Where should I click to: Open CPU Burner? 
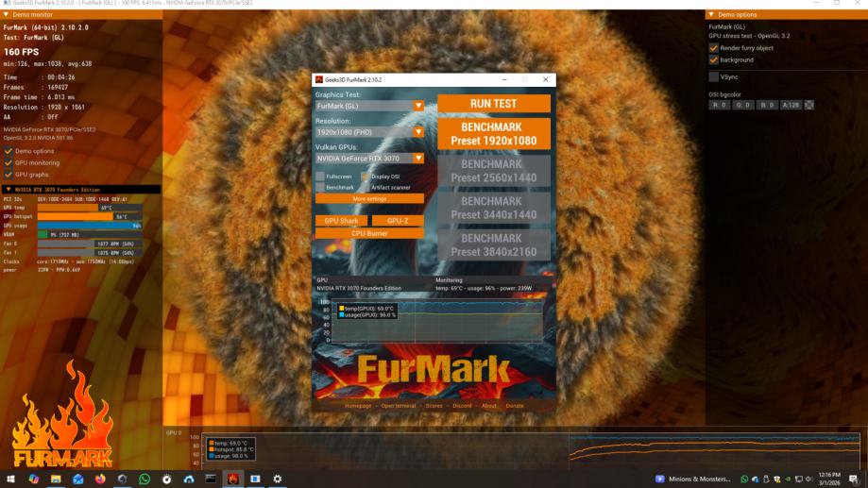pos(369,233)
